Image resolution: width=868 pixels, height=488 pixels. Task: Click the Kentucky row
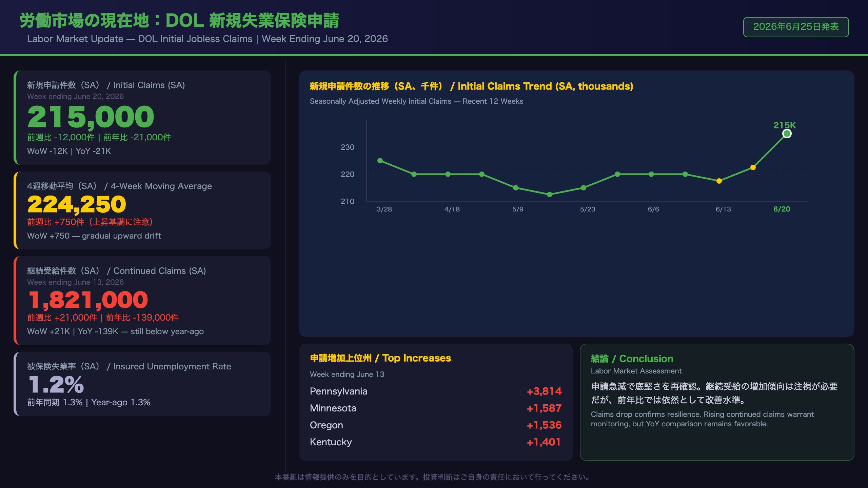(x=436, y=442)
